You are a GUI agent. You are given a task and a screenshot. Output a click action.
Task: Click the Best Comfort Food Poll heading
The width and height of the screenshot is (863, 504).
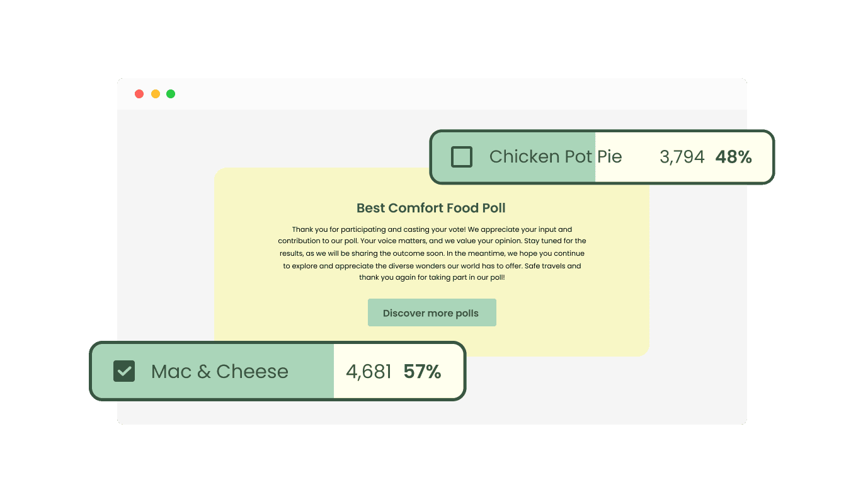click(431, 208)
